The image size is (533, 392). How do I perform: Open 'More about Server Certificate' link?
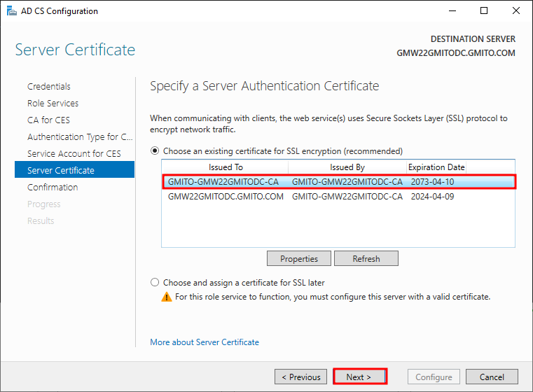[205, 342]
